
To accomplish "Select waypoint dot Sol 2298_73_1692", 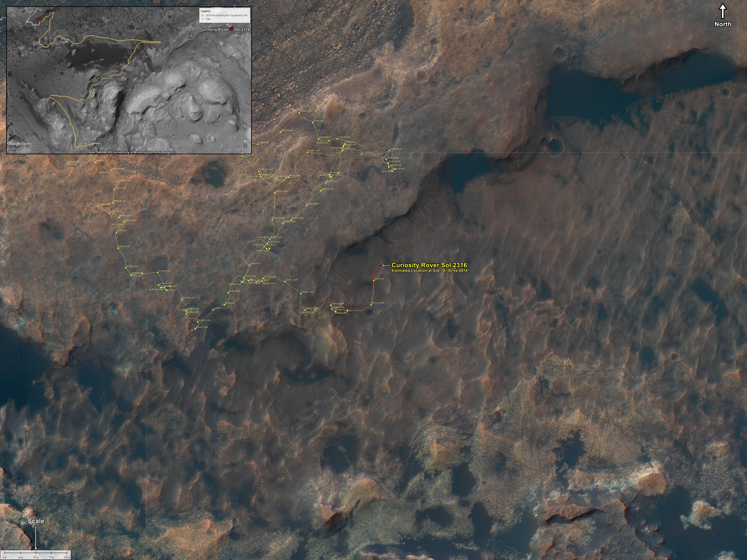I will click(301, 293).
